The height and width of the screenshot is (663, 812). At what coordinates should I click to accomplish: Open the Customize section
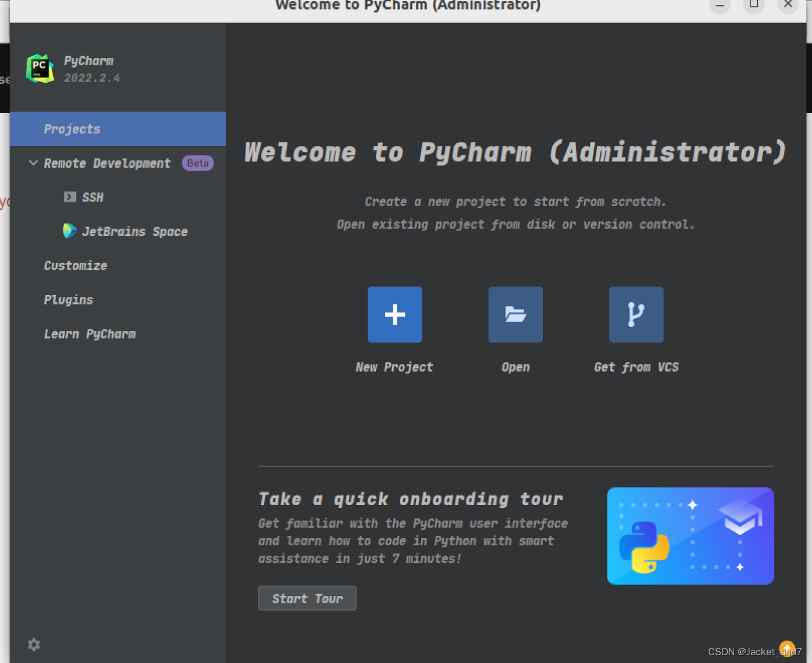[75, 265]
